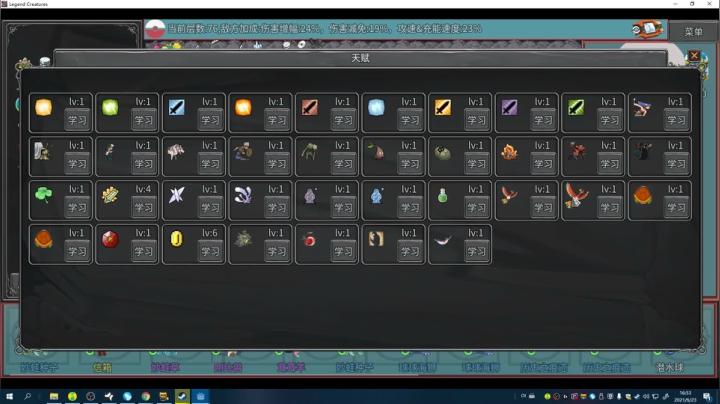This screenshot has height=404, width=720.
Task: Open Chrome from the taskbar
Action: (146, 396)
